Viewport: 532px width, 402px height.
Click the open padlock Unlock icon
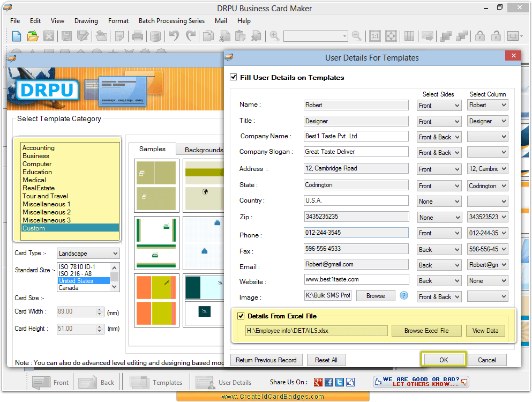(x=496, y=36)
